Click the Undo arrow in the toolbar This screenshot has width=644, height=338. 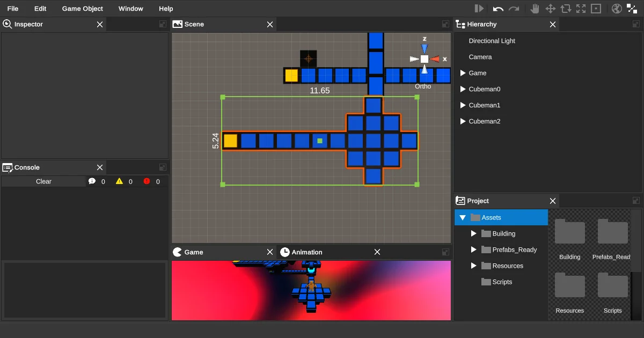point(498,8)
